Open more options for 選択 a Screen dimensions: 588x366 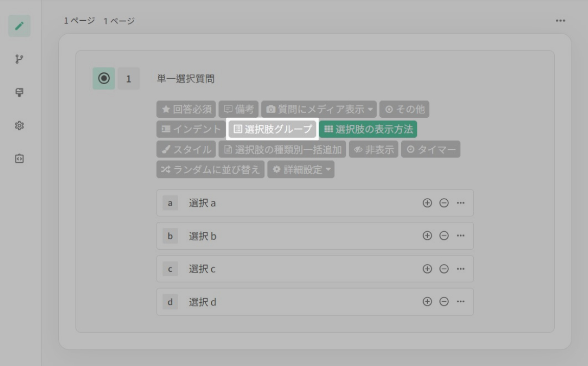460,203
